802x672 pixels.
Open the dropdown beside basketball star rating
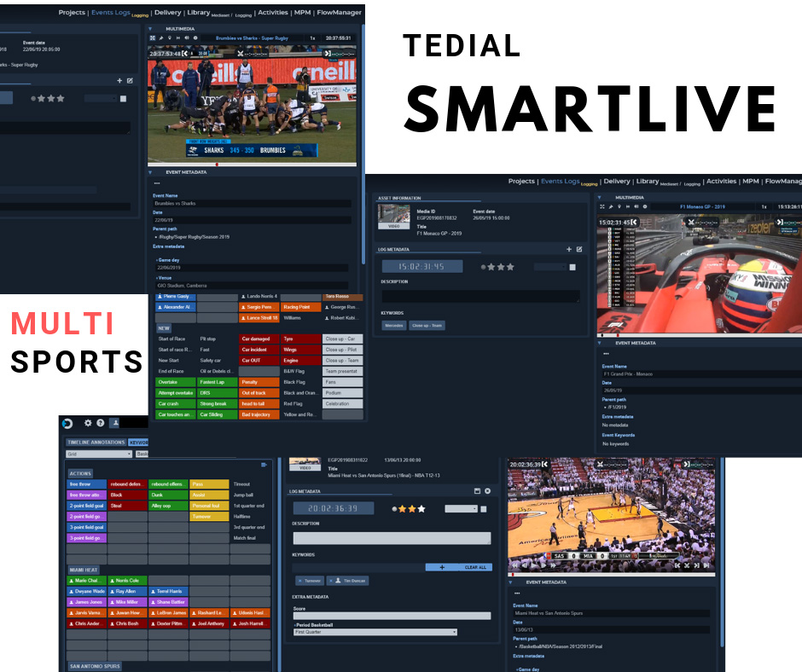click(x=462, y=509)
